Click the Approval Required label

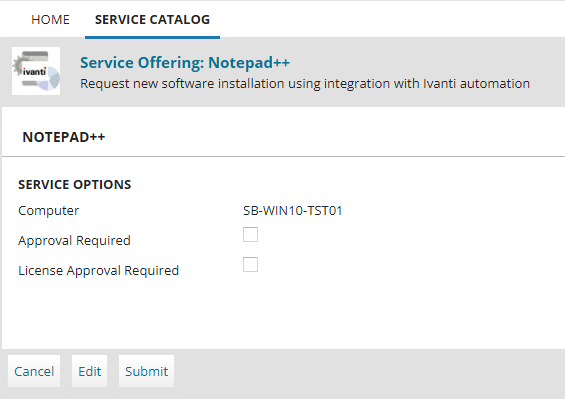pyautogui.click(x=74, y=241)
